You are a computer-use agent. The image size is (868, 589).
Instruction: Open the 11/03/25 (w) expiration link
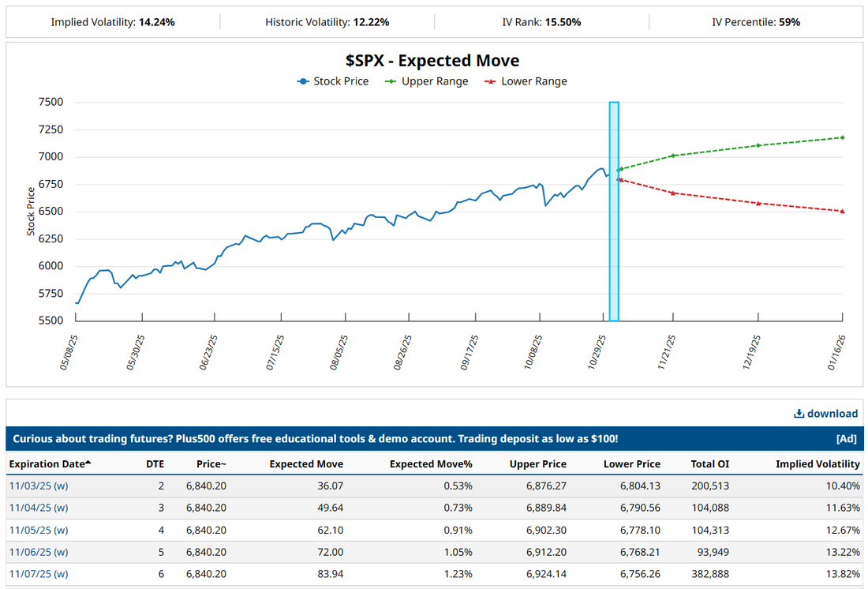click(x=38, y=486)
